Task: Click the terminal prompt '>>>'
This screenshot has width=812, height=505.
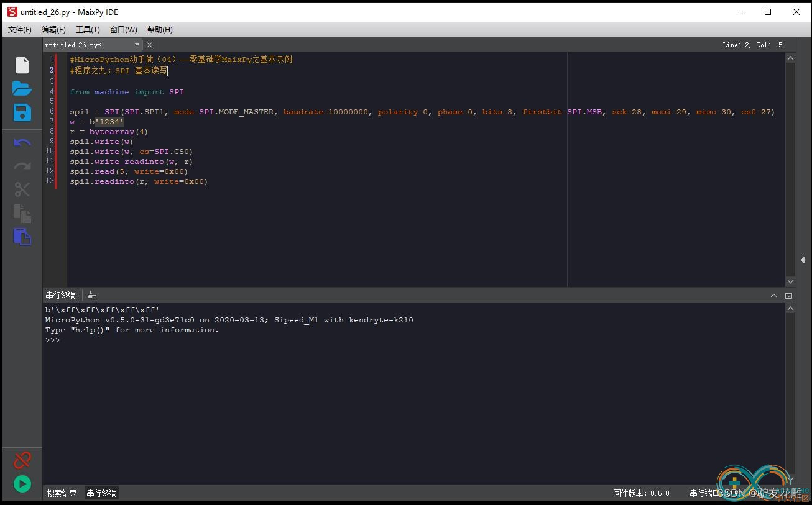Action: (53, 340)
